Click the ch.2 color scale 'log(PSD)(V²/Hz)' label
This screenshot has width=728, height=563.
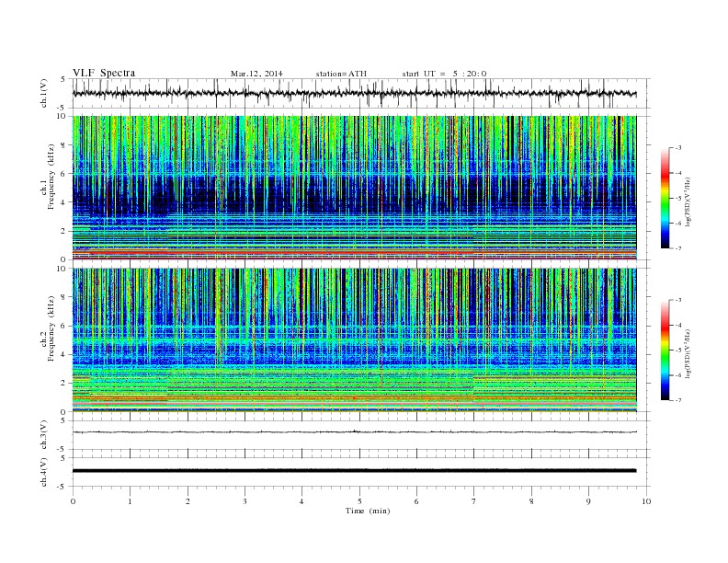688,354
